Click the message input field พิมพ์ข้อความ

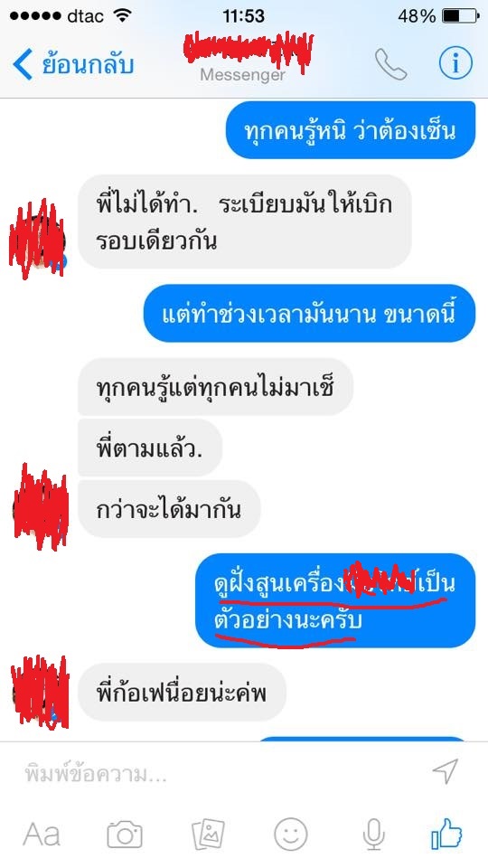[221, 774]
